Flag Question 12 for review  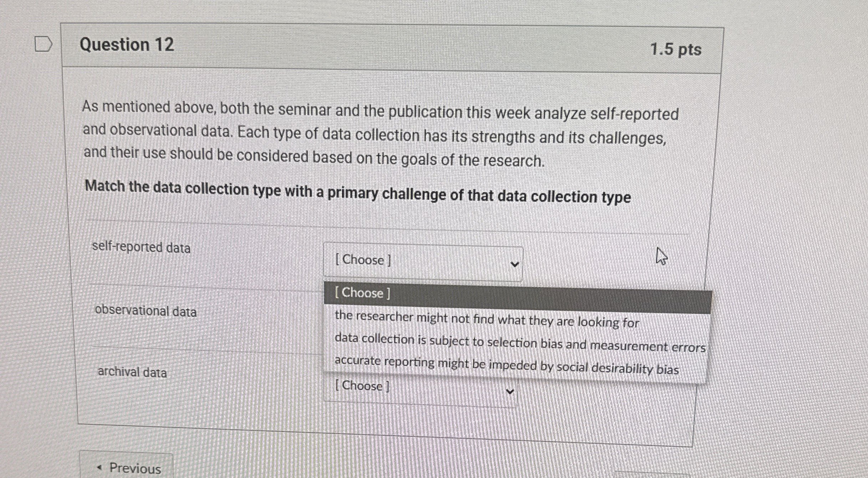click(43, 45)
